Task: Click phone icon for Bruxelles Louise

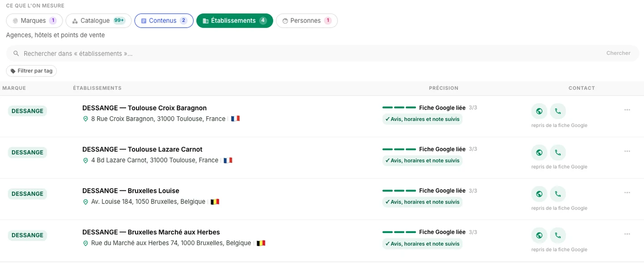Action: [558, 194]
